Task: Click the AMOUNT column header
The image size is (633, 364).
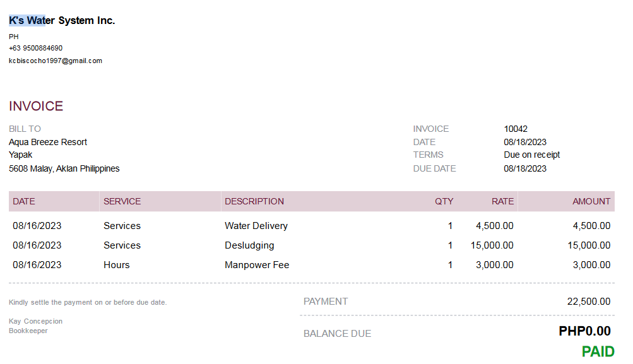Action: (x=591, y=201)
